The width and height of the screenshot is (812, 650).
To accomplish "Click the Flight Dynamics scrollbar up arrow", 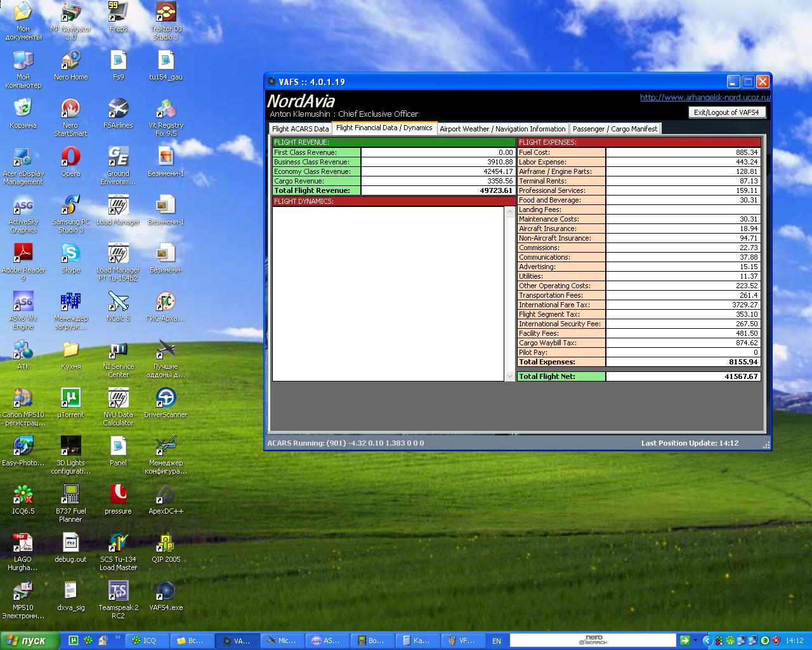I will (510, 212).
